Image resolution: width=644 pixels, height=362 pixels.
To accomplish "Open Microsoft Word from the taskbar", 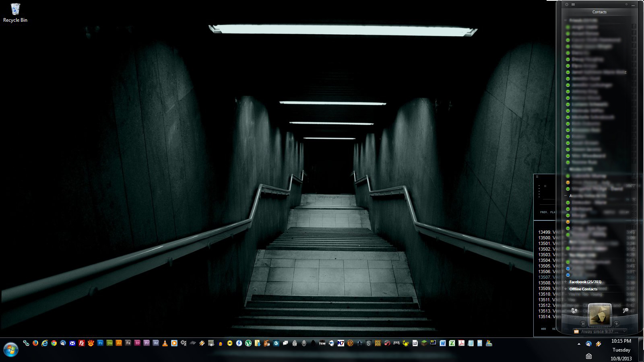I will coord(443,343).
